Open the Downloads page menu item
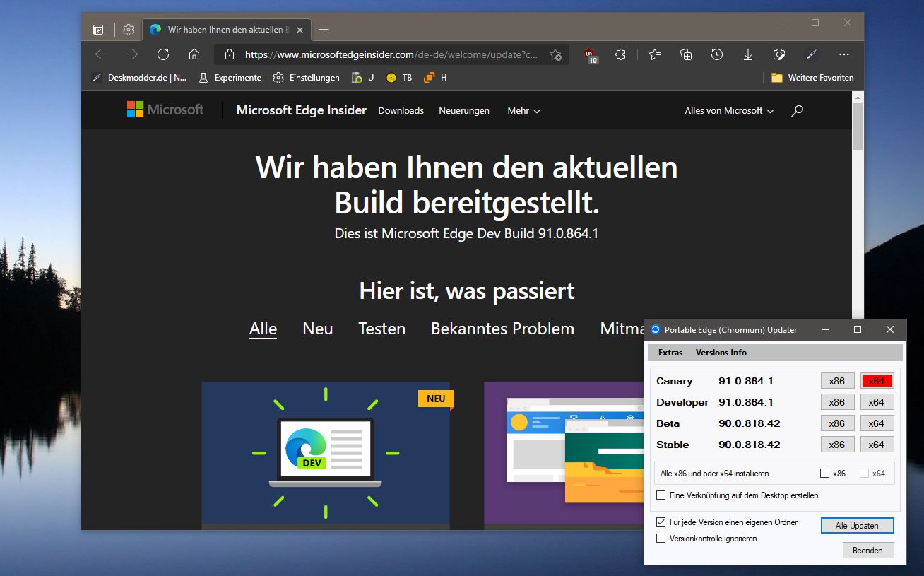The width and height of the screenshot is (924, 576). coord(401,110)
